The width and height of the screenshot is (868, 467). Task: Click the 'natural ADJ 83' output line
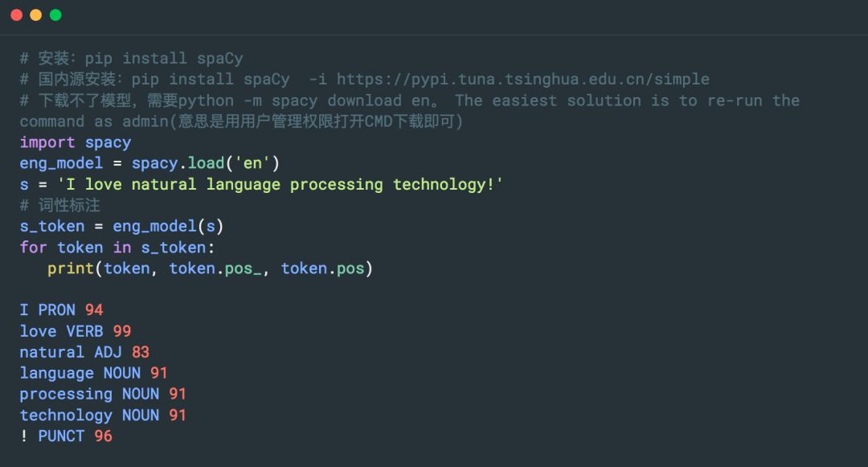click(x=84, y=351)
